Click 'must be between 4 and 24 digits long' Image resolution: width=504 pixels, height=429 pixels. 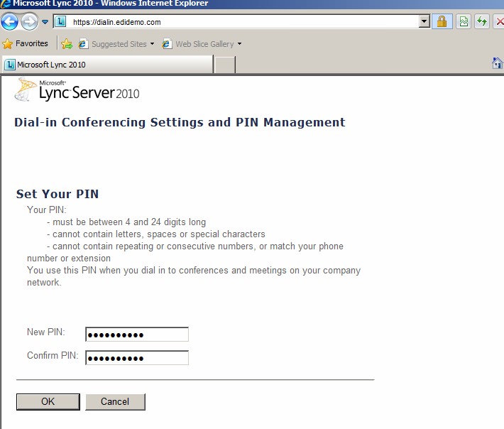click(x=129, y=222)
